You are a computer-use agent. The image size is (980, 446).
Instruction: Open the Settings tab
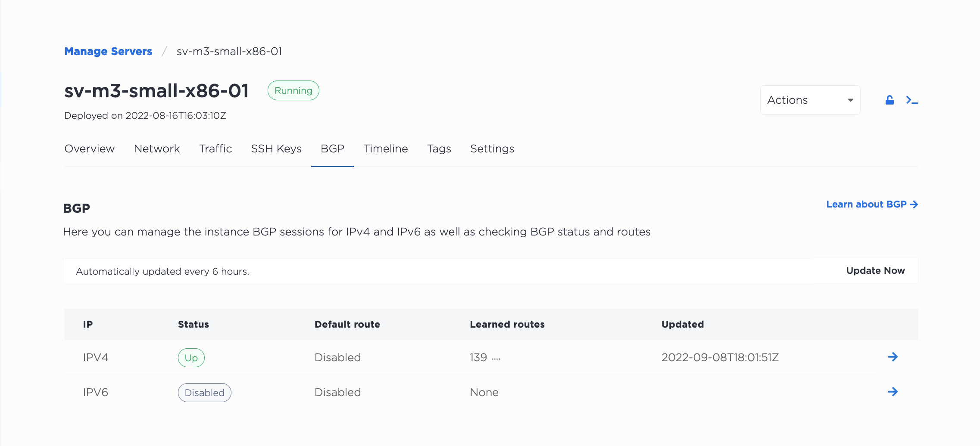point(492,149)
